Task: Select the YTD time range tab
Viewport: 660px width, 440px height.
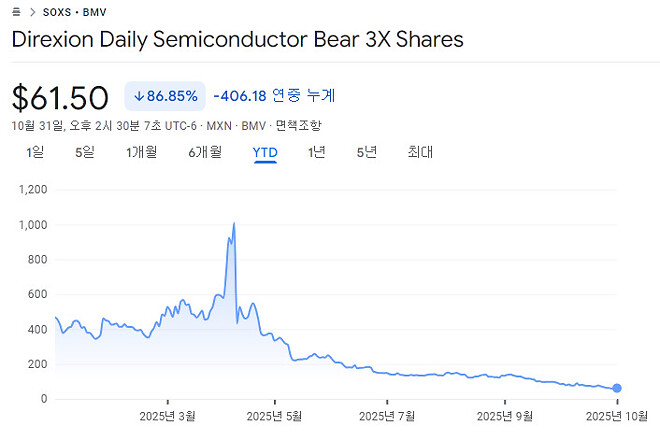Action: click(x=265, y=152)
